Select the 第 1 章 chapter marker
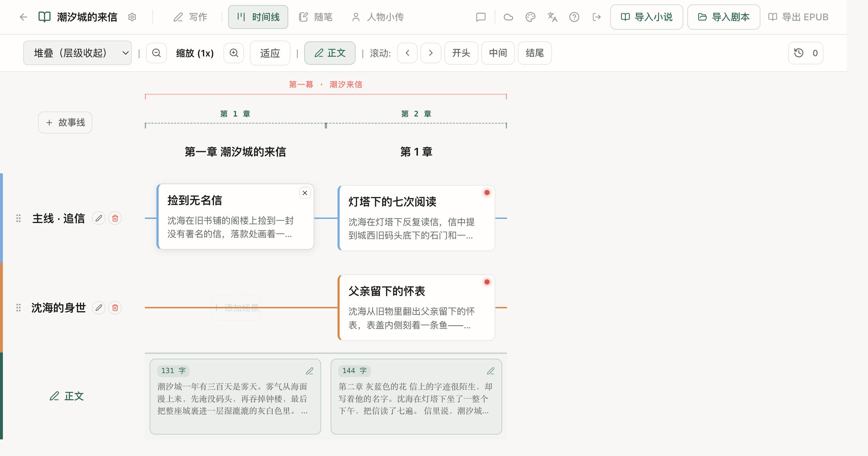 (x=235, y=114)
